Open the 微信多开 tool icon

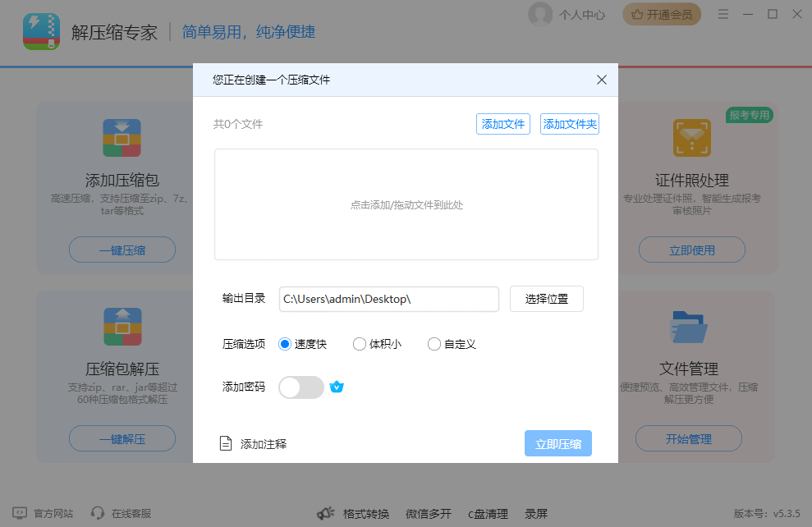pos(428,514)
